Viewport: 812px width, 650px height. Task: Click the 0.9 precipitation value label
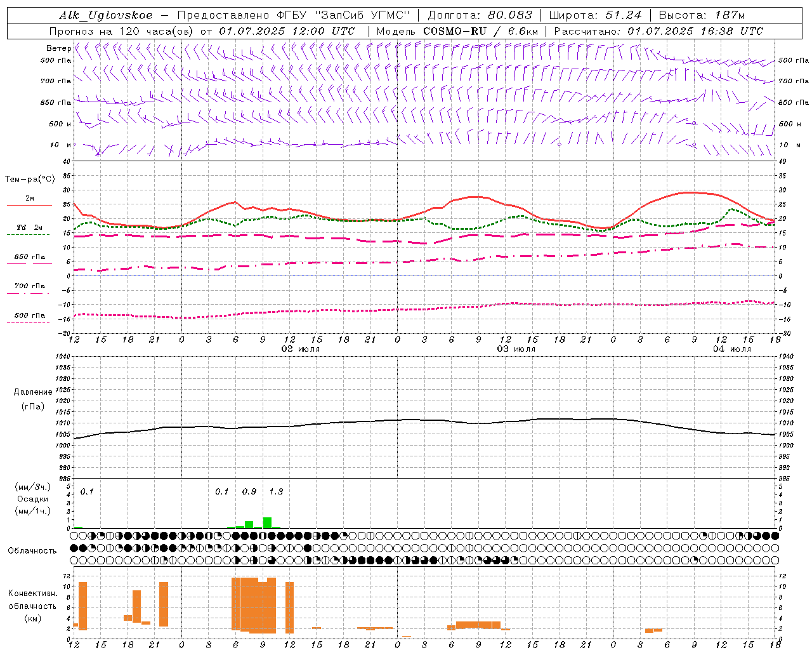coord(249,491)
